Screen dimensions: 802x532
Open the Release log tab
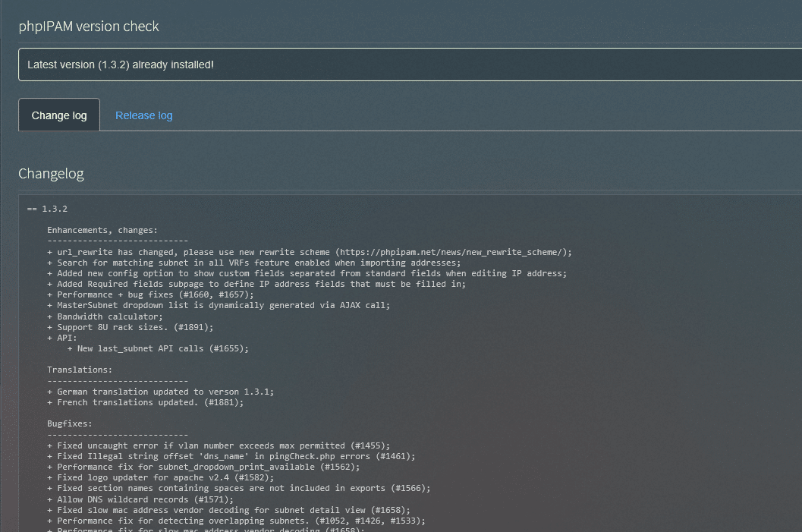click(143, 115)
